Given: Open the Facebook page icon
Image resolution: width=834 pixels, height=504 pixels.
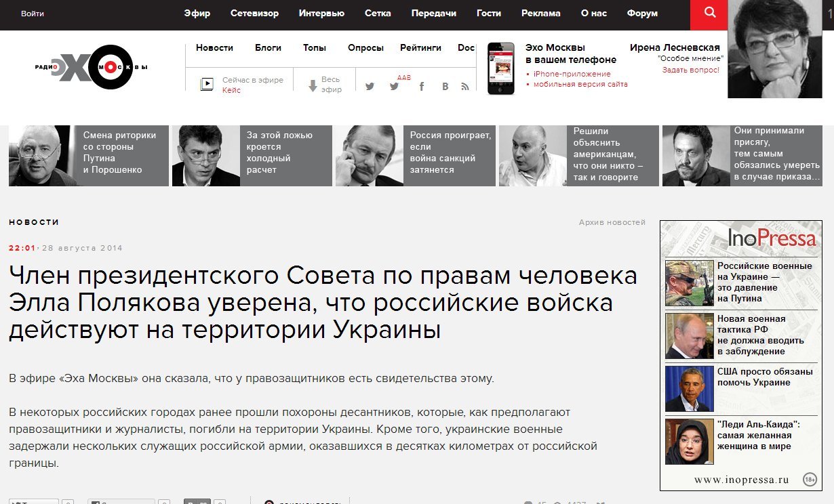Looking at the screenshot, I should coord(421,86).
